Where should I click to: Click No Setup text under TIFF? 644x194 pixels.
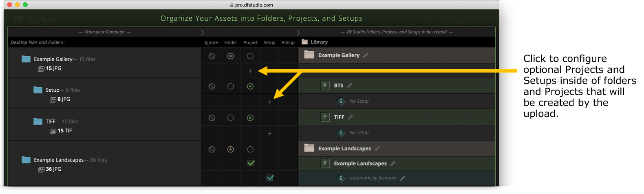click(359, 132)
